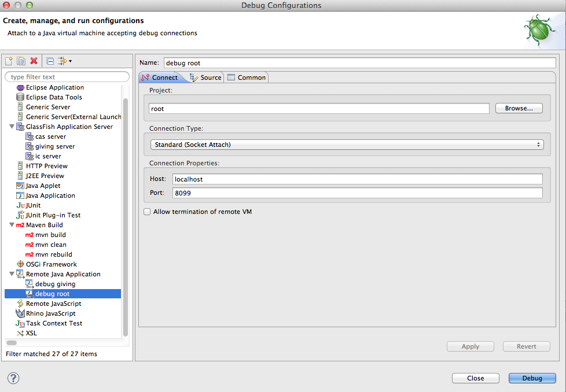Select OSGi Framework entry
Image resolution: width=566 pixels, height=392 pixels.
coord(52,264)
